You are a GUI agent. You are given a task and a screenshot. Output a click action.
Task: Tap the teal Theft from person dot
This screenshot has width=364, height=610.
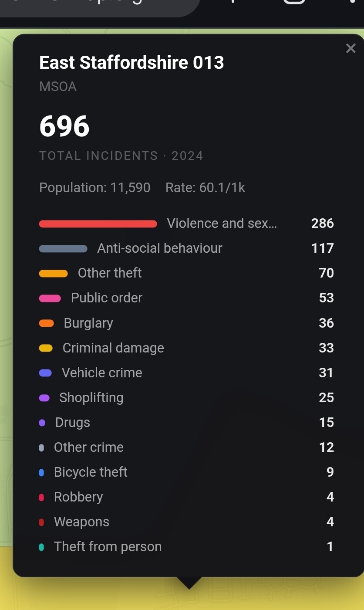coord(42,547)
